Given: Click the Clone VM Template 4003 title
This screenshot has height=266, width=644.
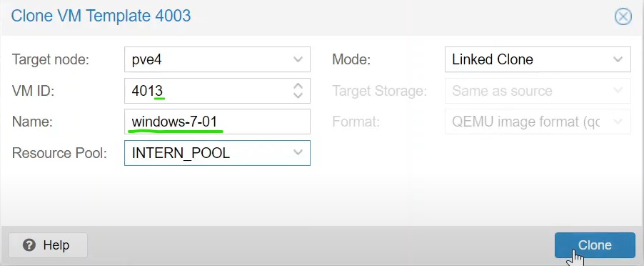Looking at the screenshot, I should (101, 16).
